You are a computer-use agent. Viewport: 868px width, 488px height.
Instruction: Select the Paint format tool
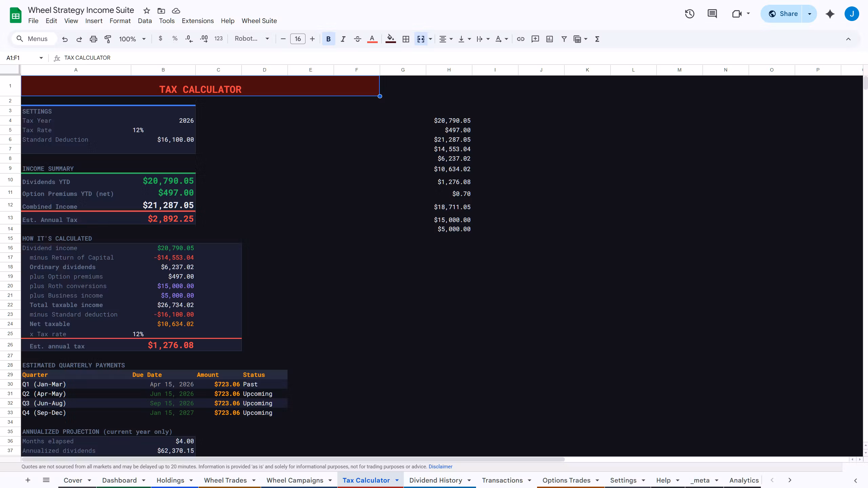tap(108, 39)
